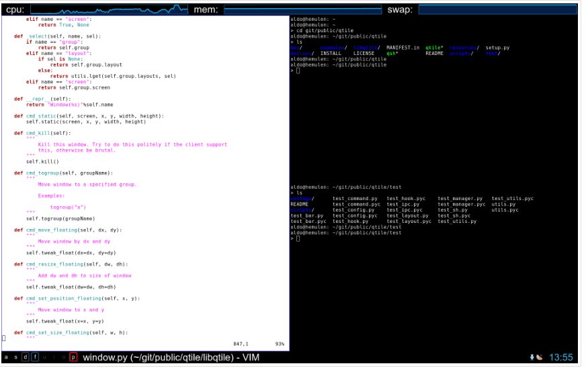Click the download arrow tray icon

(532, 357)
